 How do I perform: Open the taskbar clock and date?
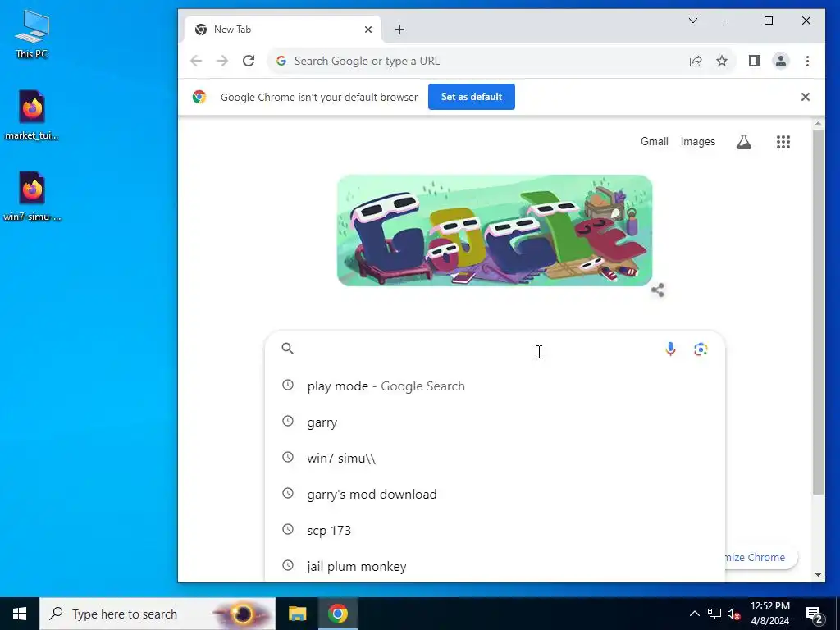point(769,614)
